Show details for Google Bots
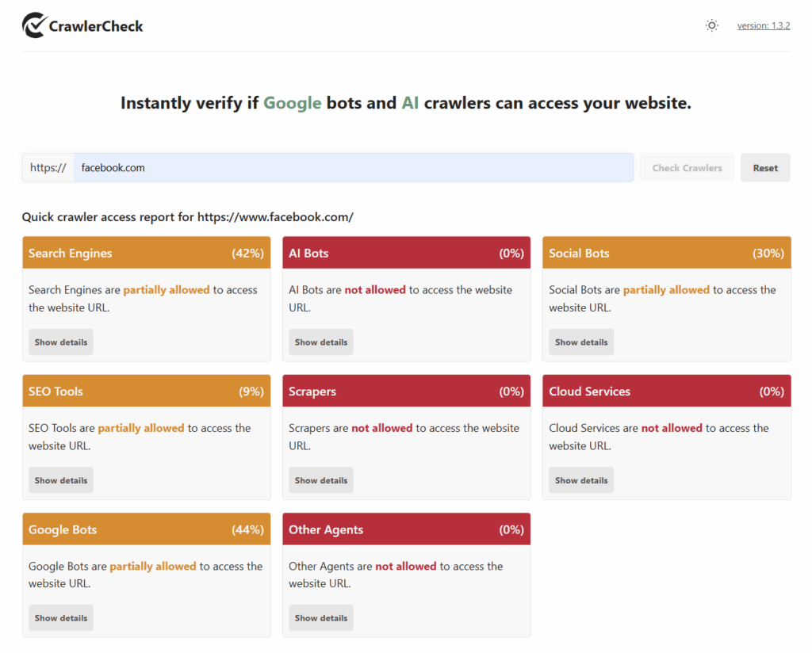 point(61,618)
